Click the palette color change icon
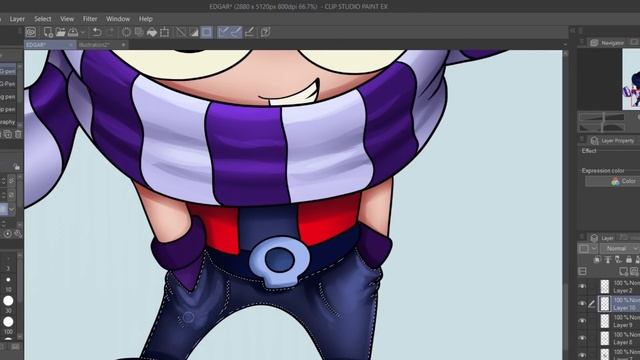This screenshot has height=360, width=640. 584,248
